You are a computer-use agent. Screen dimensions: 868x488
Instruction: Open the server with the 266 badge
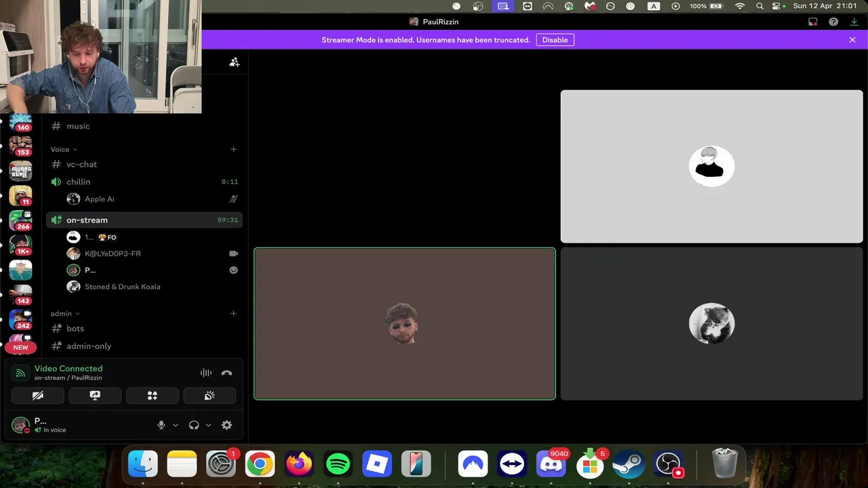[x=20, y=220]
